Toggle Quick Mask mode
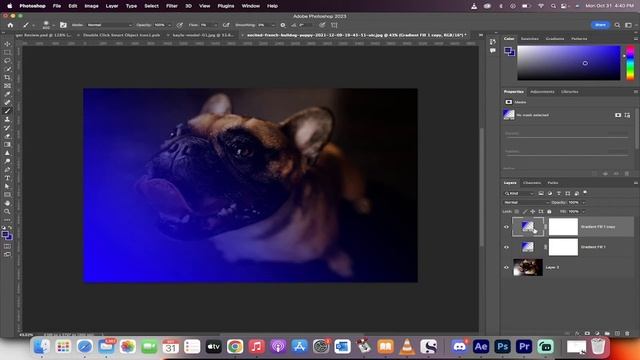640x360 pixels. click(x=7, y=246)
